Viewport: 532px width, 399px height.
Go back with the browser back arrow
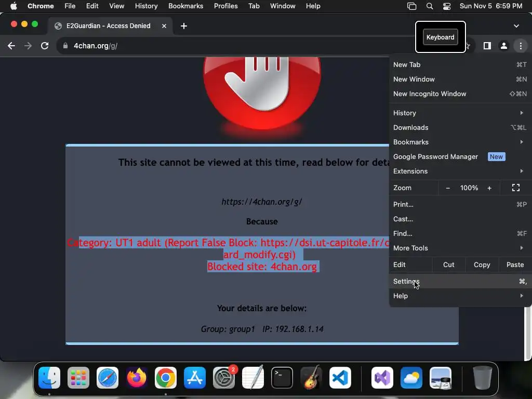coord(11,46)
